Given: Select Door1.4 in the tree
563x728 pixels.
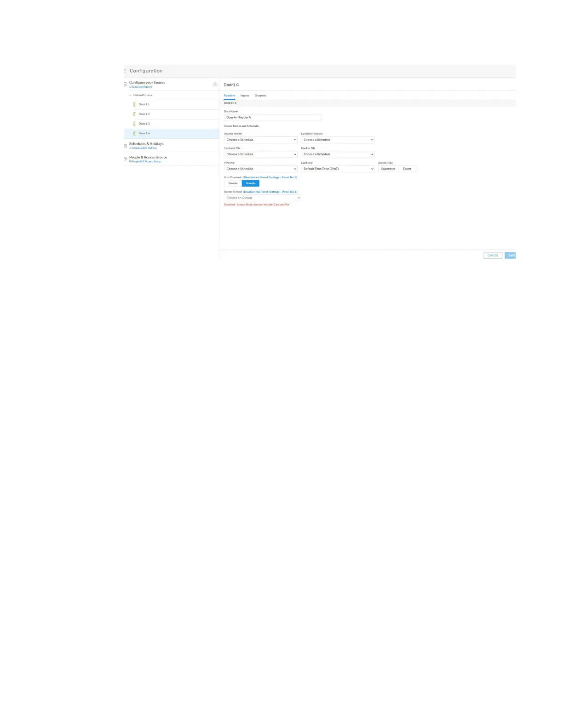Looking at the screenshot, I should (x=144, y=133).
